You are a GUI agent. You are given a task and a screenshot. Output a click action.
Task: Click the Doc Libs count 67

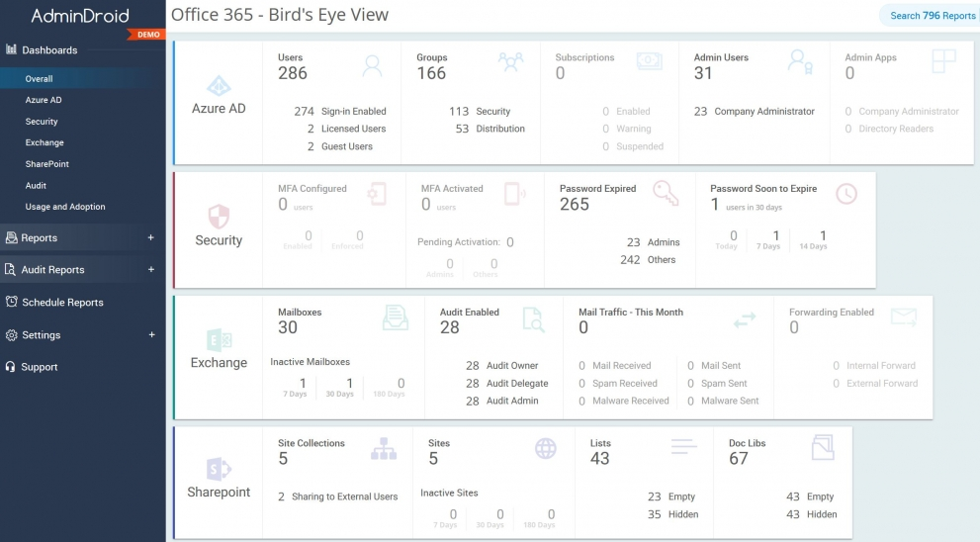738,459
